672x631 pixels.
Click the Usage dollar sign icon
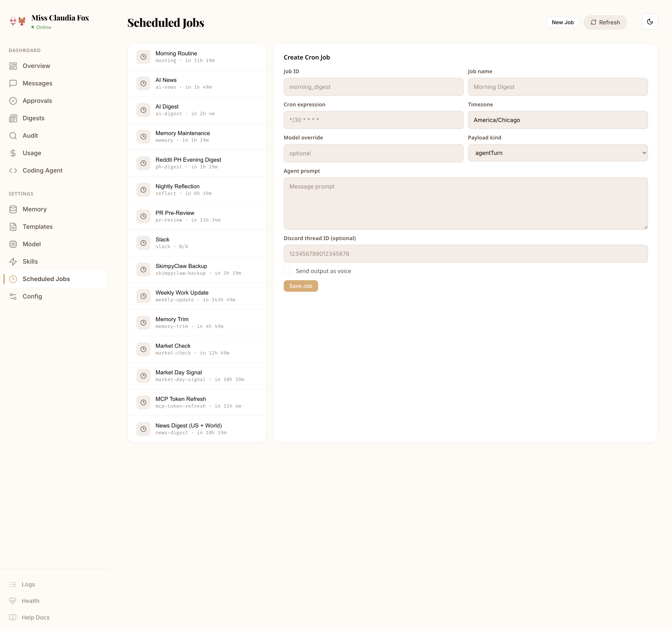[x=13, y=153]
